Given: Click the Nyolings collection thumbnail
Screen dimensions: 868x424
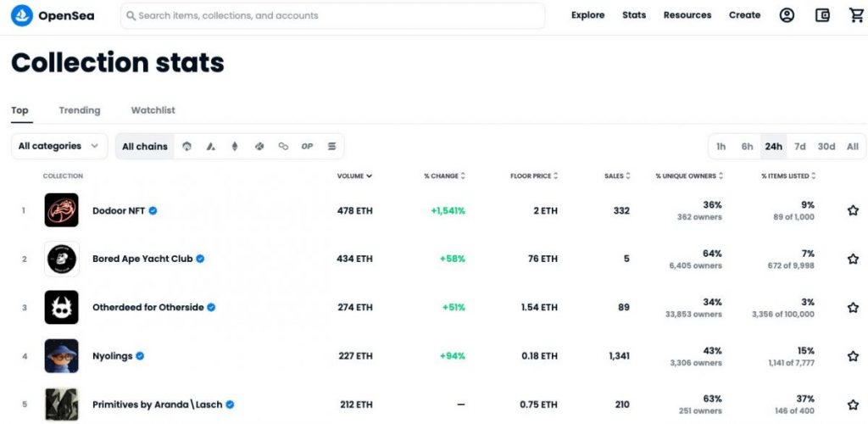Looking at the screenshot, I should coord(61,356).
